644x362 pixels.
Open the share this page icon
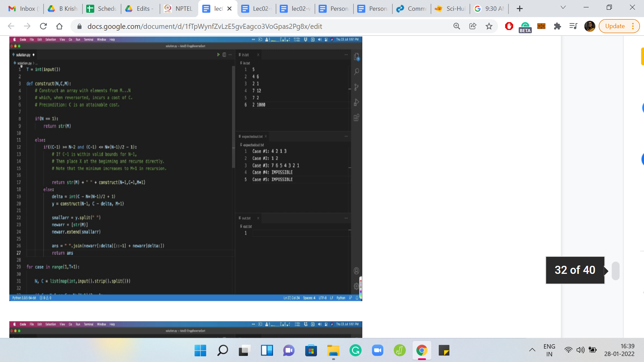tap(473, 26)
